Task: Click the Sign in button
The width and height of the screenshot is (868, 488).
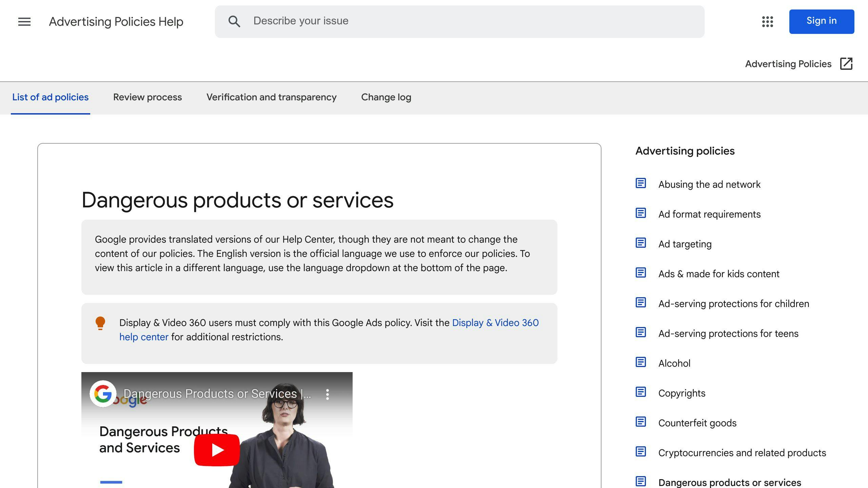Action: pyautogui.click(x=822, y=21)
